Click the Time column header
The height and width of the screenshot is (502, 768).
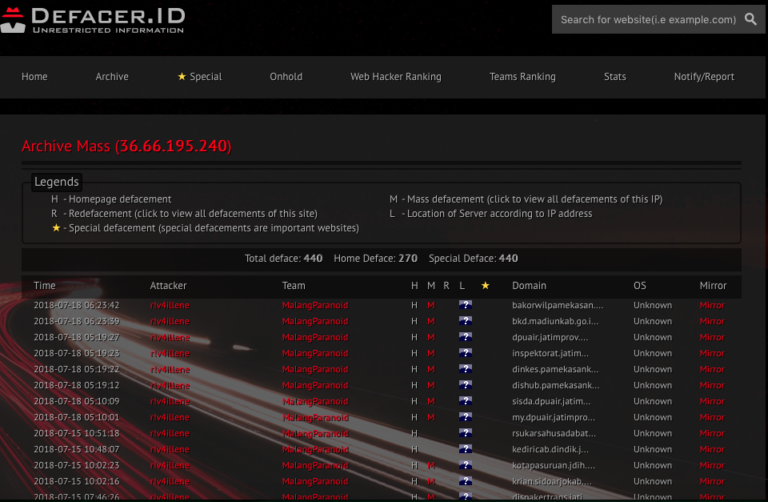44,285
